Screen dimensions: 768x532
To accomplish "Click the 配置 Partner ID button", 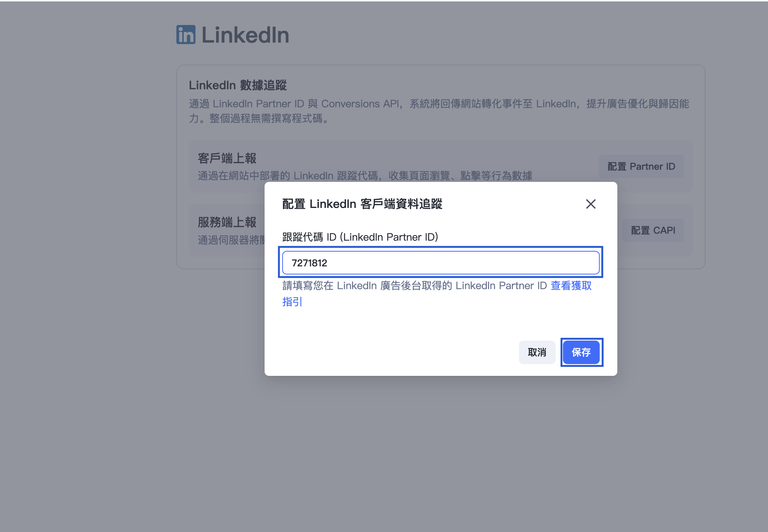I will 641,166.
